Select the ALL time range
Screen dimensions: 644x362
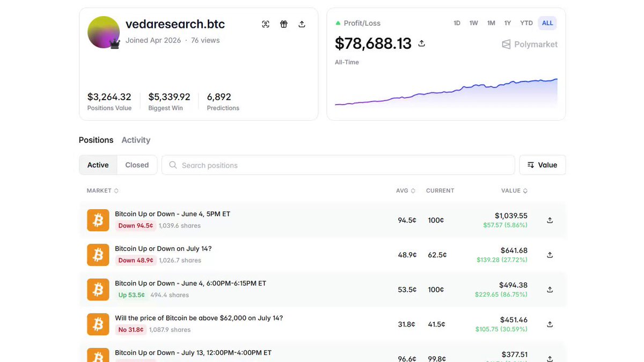point(547,23)
